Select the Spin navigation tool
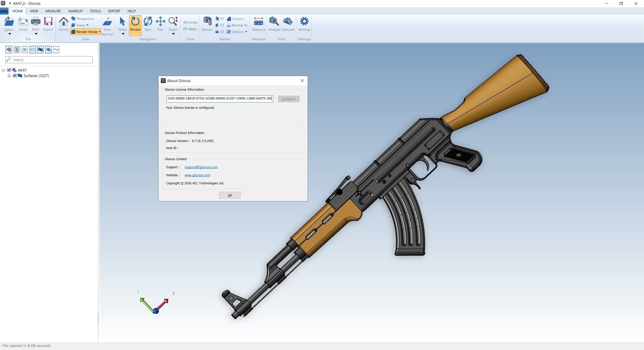The width and height of the screenshot is (644, 350). [148, 25]
